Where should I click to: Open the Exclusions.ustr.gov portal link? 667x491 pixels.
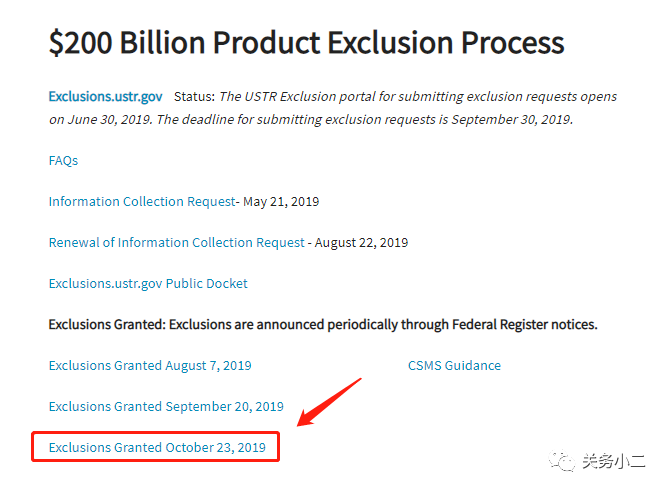(x=105, y=97)
